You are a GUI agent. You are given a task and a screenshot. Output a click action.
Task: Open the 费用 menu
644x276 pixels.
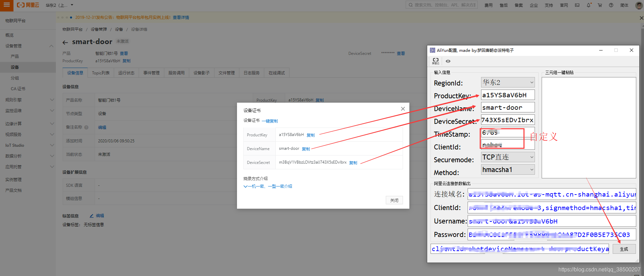point(488,5)
